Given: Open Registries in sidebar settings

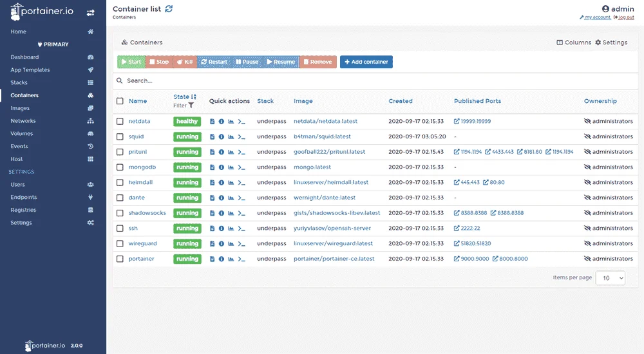Looking at the screenshot, I should point(23,210).
